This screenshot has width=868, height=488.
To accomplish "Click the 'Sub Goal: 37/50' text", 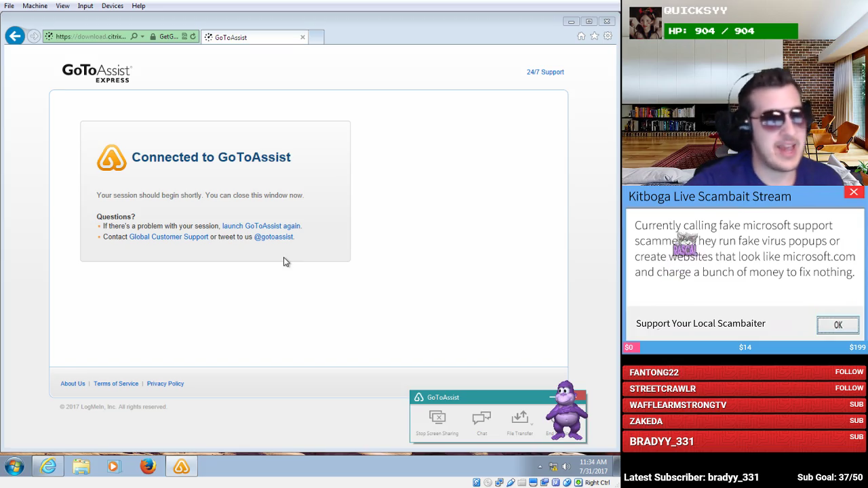I will pos(830,477).
